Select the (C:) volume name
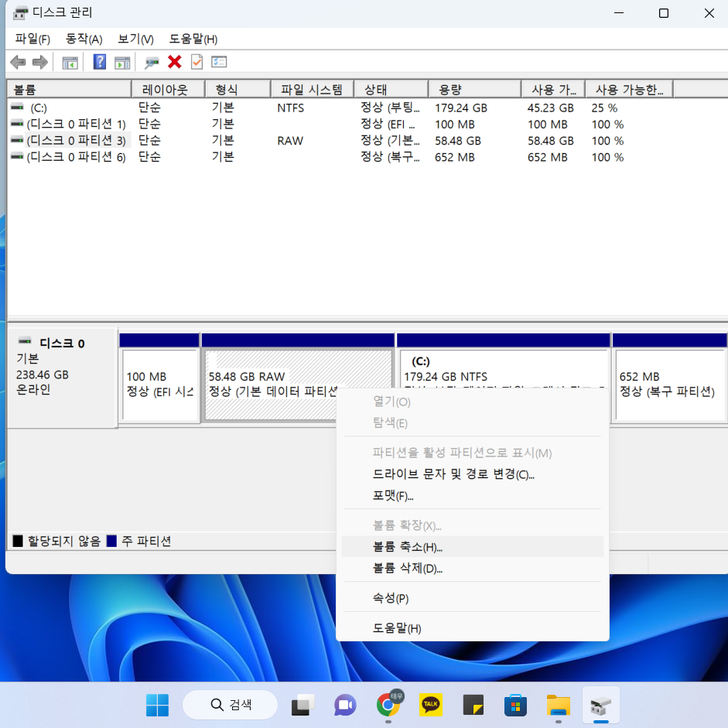 tap(39, 108)
